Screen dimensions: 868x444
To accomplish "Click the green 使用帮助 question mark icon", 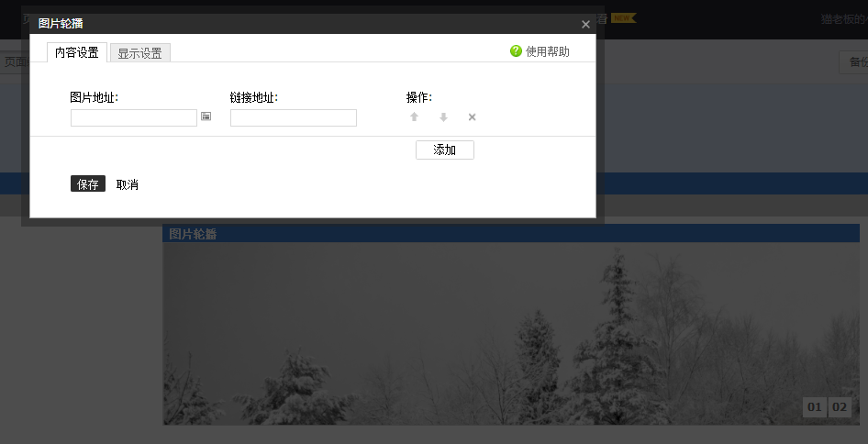I will [516, 51].
